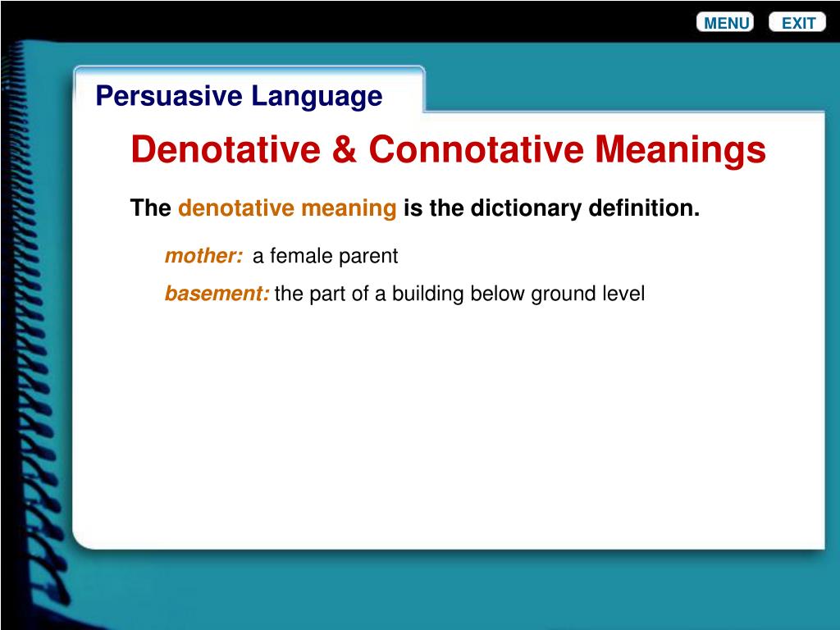The width and height of the screenshot is (840, 630).
Task: Select the Persuasive Language tab heading
Action: (239, 97)
